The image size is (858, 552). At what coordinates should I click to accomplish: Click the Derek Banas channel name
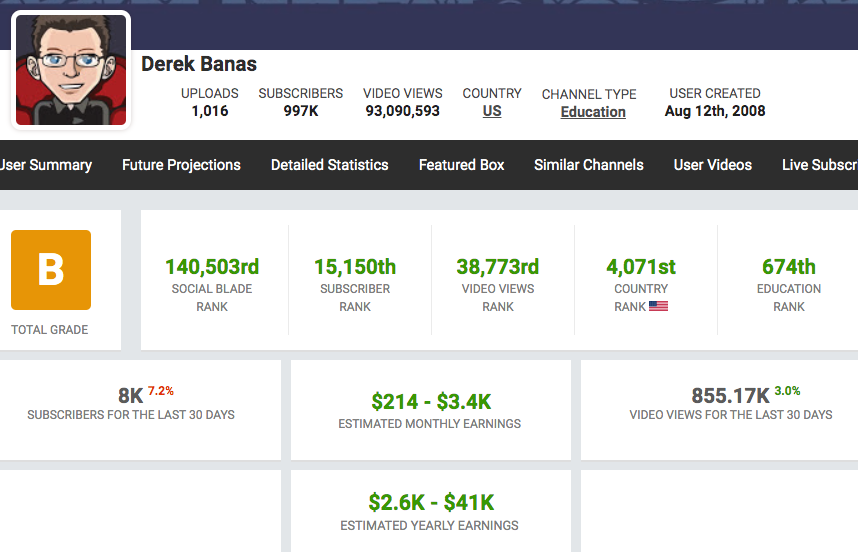(x=199, y=64)
